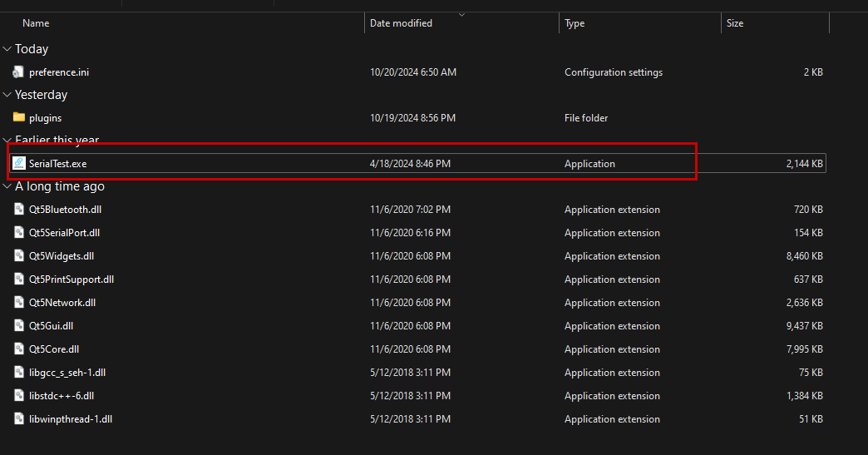Collapse the Yesterday group chevron

coord(7,95)
